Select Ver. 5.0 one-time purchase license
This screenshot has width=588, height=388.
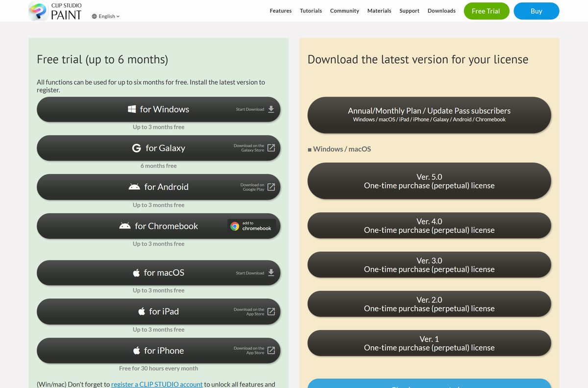coord(429,181)
